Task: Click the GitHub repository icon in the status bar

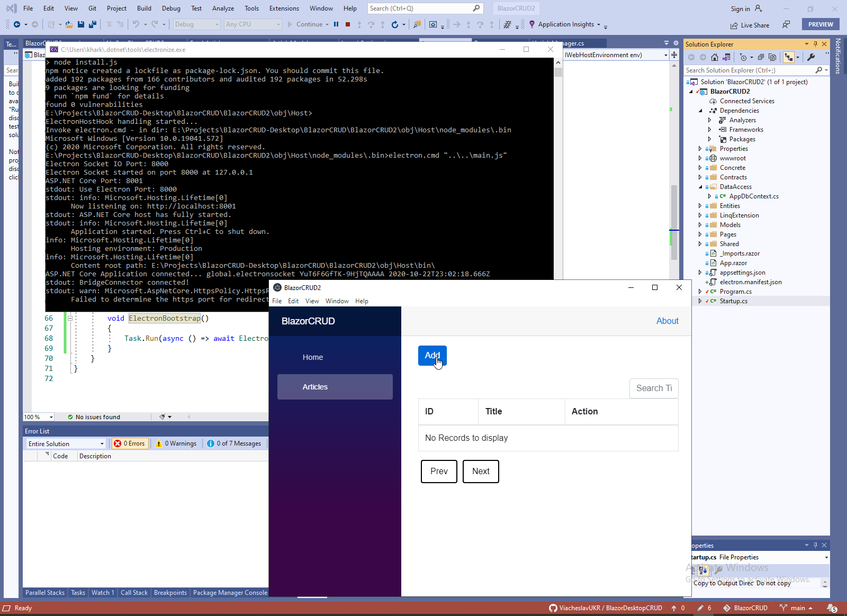Action: (x=553, y=608)
